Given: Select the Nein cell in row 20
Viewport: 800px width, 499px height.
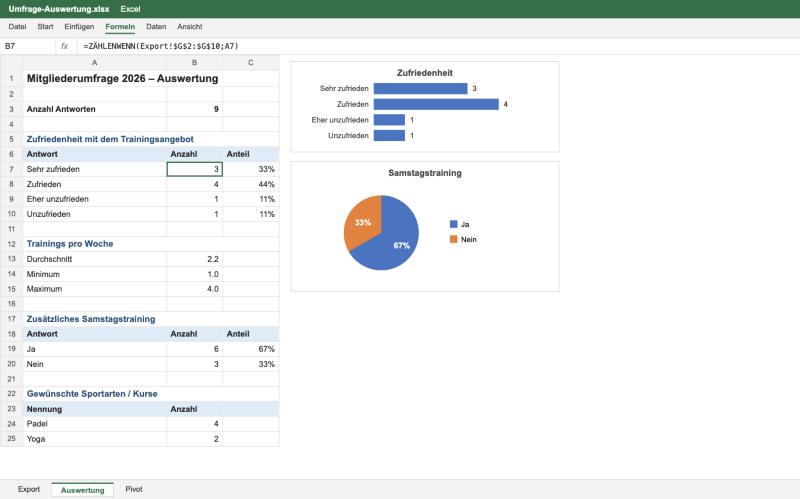Looking at the screenshot, I should click(94, 364).
